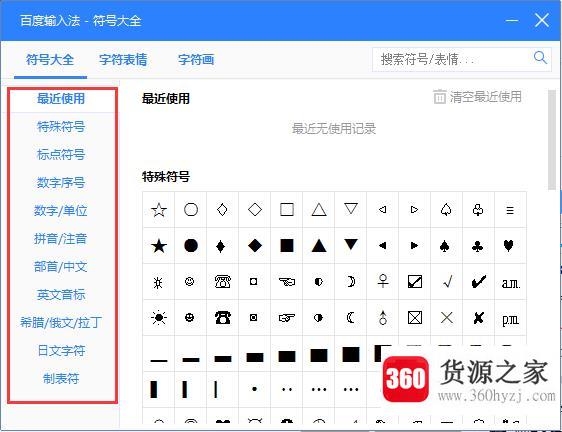Select the hollow downward triangle symbol
Image resolution: width=562 pixels, height=432 pixels.
click(x=351, y=210)
